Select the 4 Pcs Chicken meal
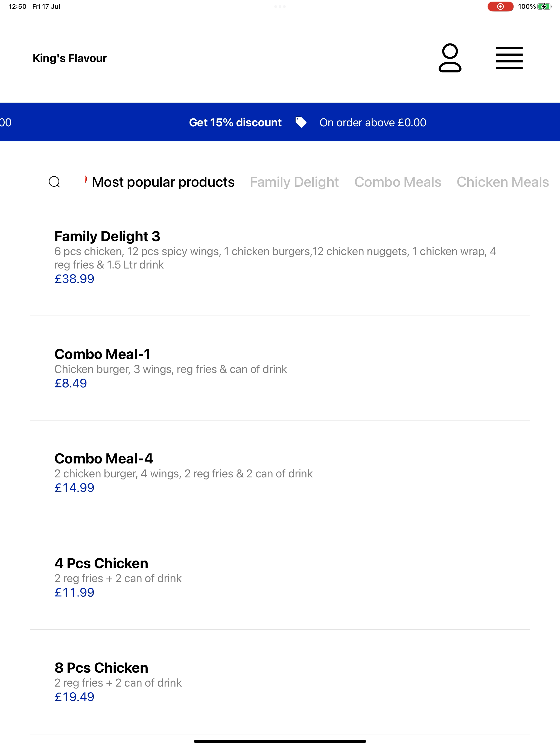The height and width of the screenshot is (747, 560). tap(280, 577)
